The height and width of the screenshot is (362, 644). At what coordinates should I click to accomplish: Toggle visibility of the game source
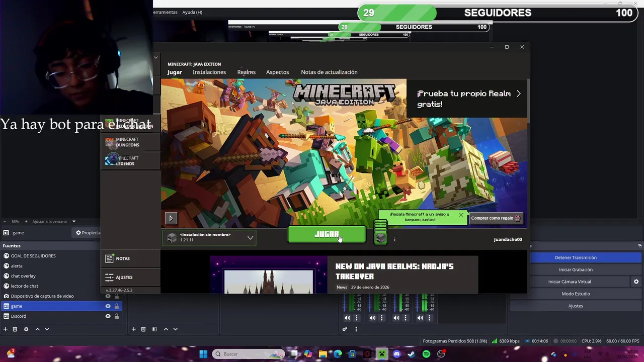[108, 306]
